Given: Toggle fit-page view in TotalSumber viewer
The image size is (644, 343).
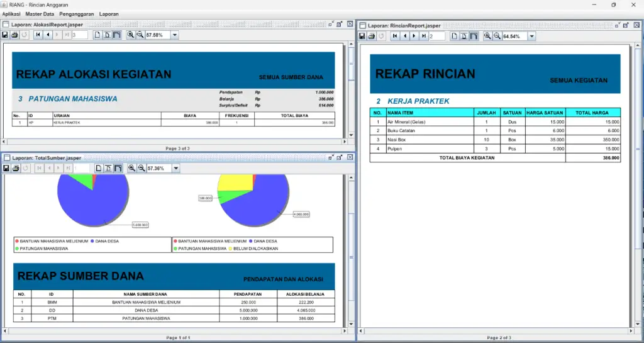Looking at the screenshot, I should [x=108, y=169].
